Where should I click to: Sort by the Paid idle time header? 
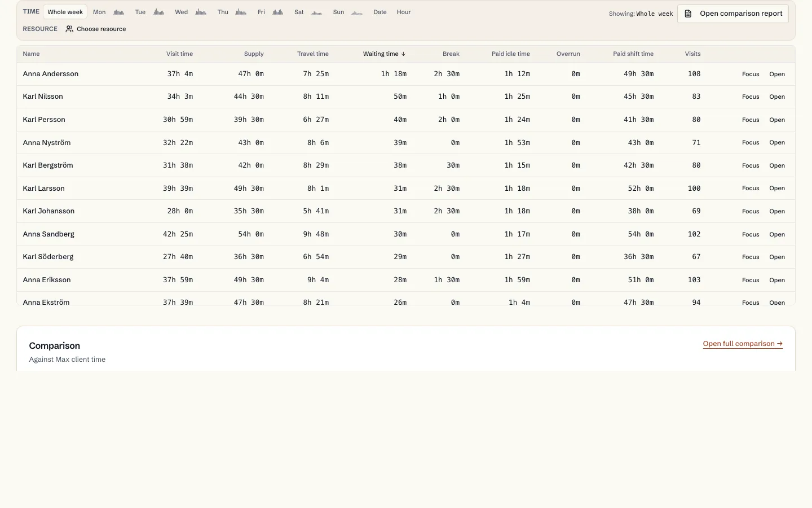click(511, 54)
